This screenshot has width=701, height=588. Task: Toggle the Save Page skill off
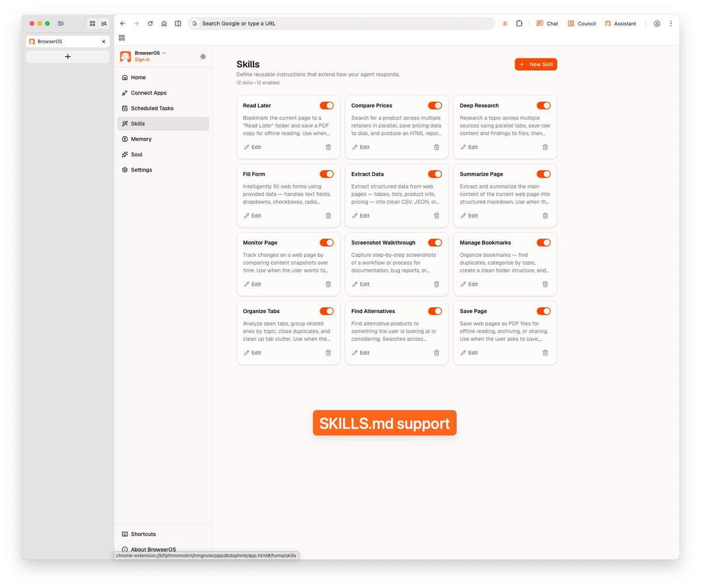(544, 311)
